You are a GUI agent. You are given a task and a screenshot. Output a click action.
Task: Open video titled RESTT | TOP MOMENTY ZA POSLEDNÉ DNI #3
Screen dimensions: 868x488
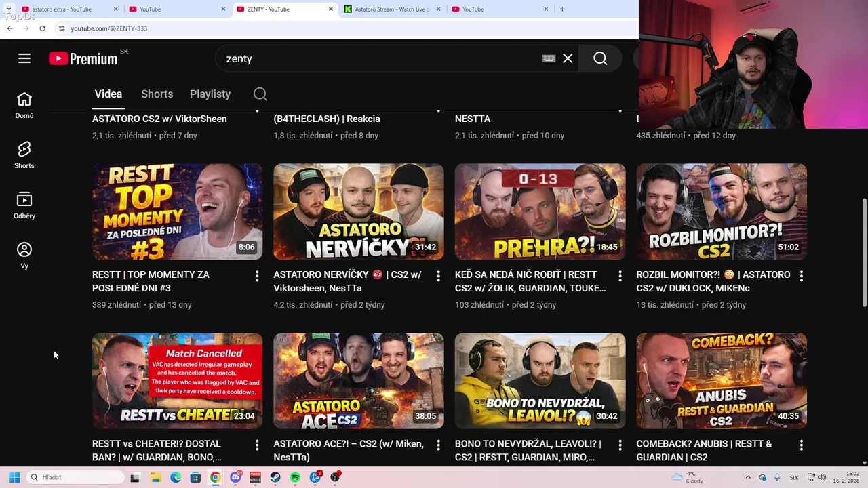point(151,281)
